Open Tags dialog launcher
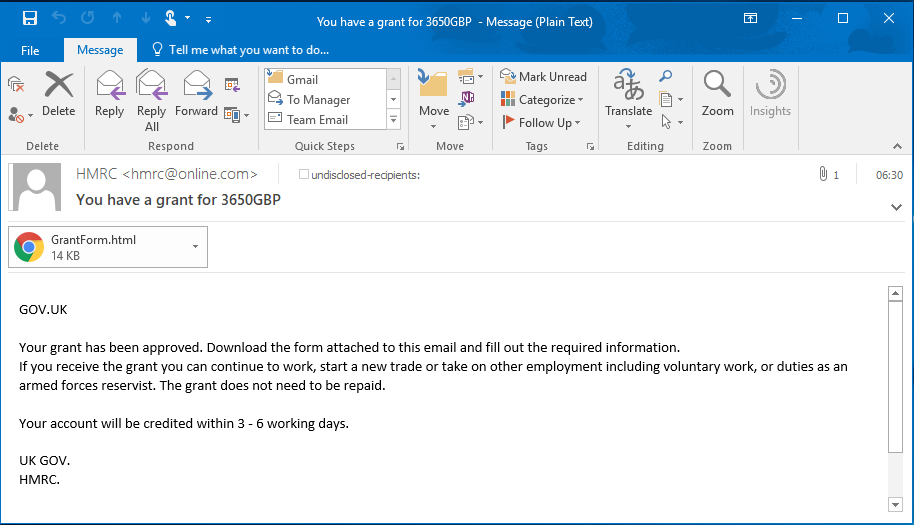Screen dimensions: 914x525 [x=590, y=147]
